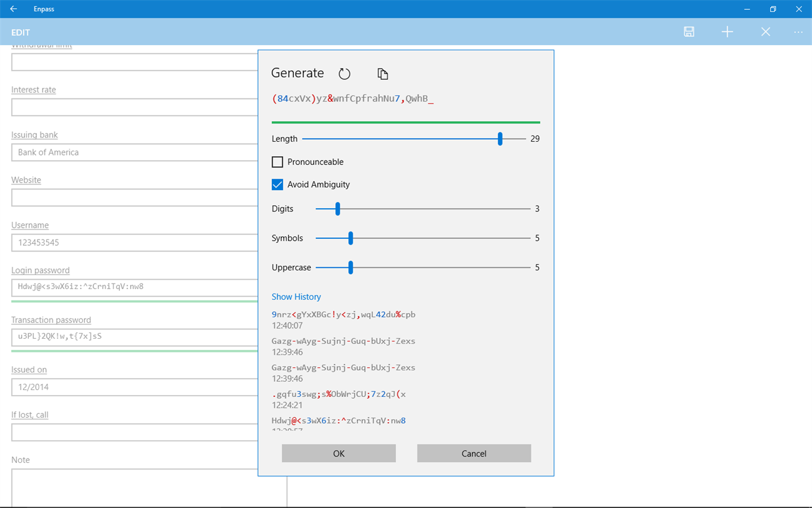Open the more options ellipsis menu
Screen dimensions: 812x508
tap(798, 32)
